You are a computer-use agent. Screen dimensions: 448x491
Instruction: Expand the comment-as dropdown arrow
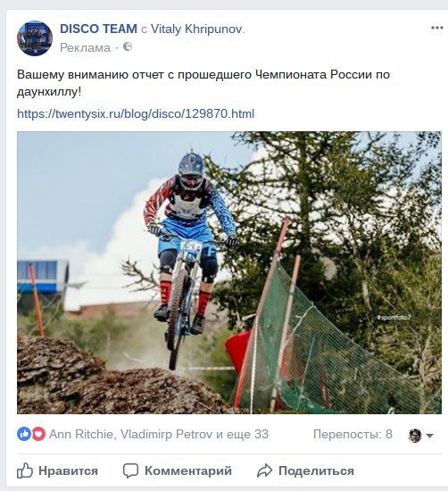429,436
